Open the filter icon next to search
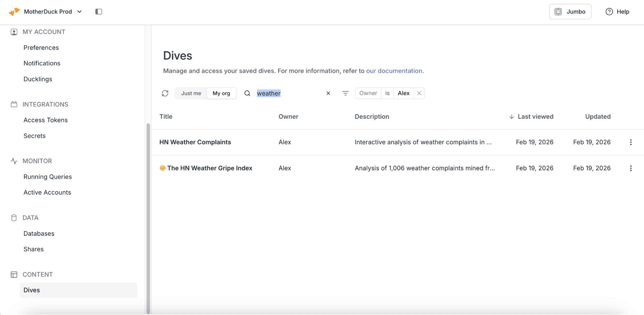The image size is (644, 315). [x=345, y=93]
